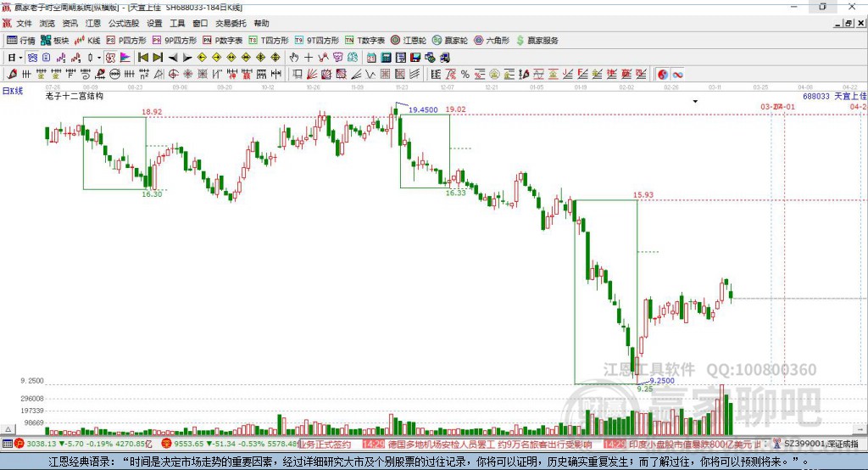Open the 工具 menu

tap(177, 23)
